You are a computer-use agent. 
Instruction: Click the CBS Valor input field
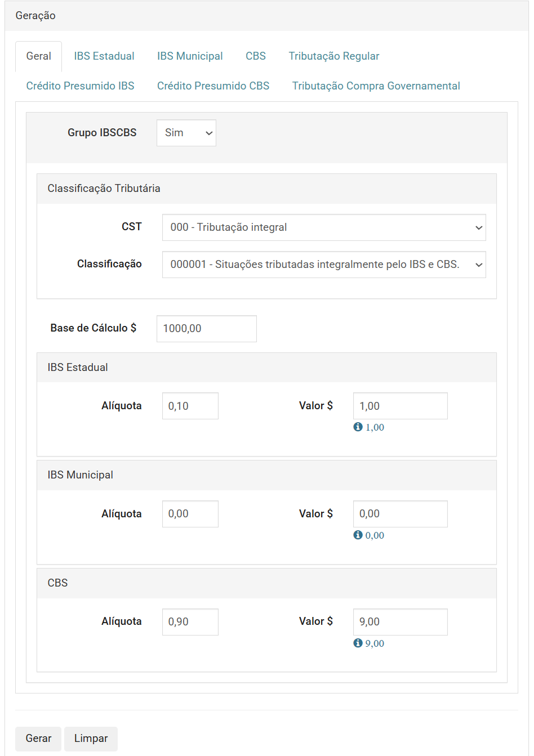400,622
